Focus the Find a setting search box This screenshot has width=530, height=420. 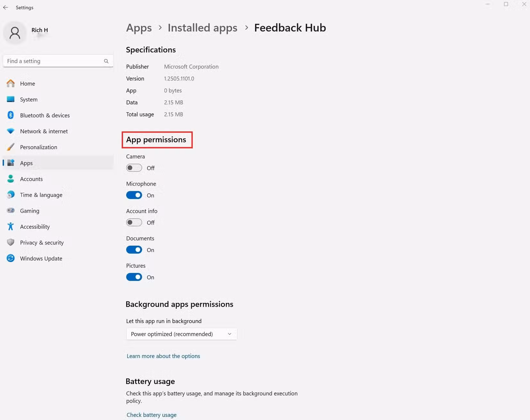click(x=58, y=61)
